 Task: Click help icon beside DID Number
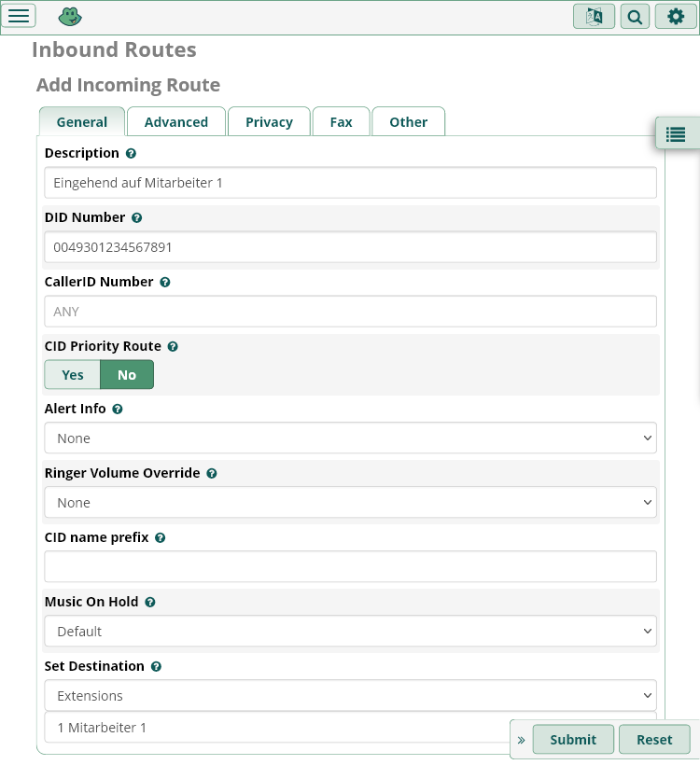tap(137, 217)
